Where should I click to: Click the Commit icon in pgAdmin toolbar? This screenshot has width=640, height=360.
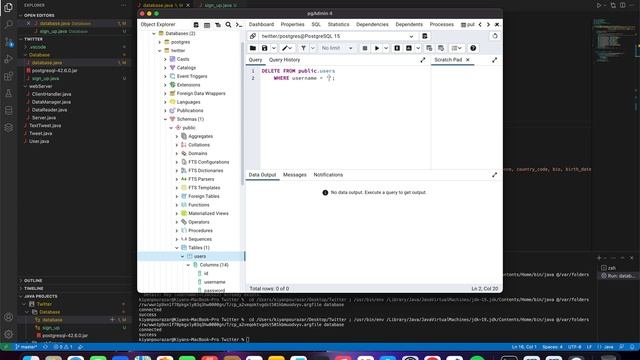pyautogui.click(x=429, y=48)
